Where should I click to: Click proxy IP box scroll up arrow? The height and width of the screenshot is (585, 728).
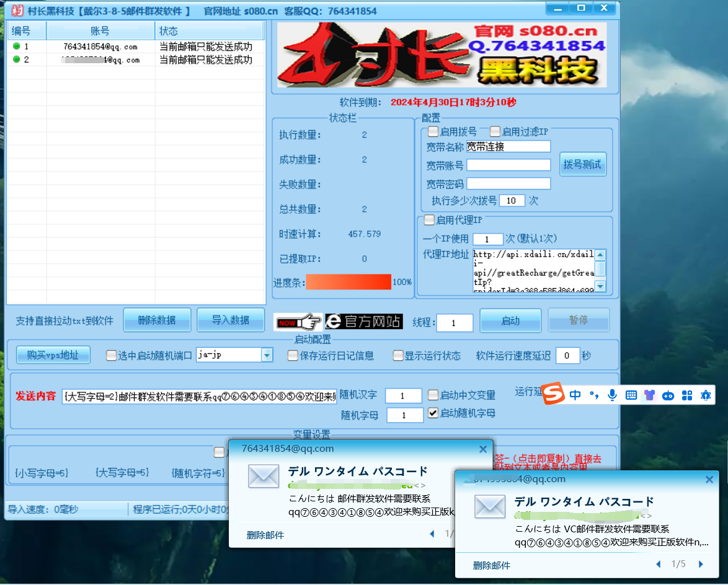tap(600, 255)
